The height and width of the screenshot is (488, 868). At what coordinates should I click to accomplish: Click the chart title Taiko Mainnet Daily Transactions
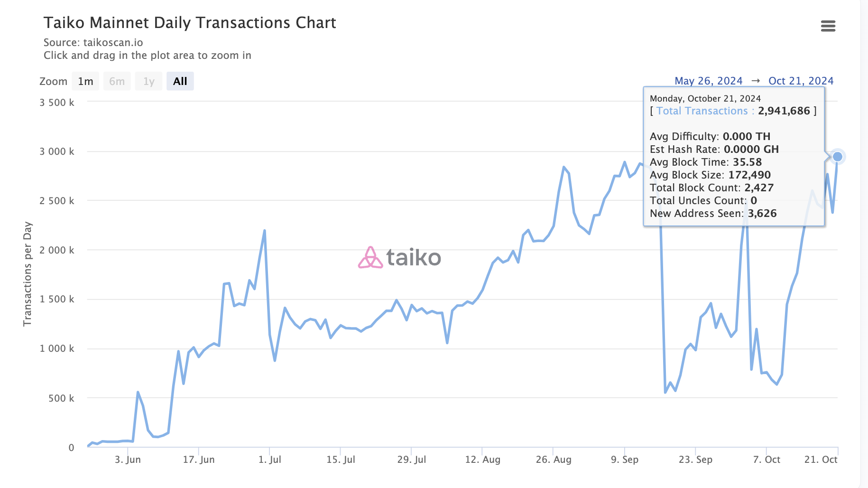click(190, 22)
